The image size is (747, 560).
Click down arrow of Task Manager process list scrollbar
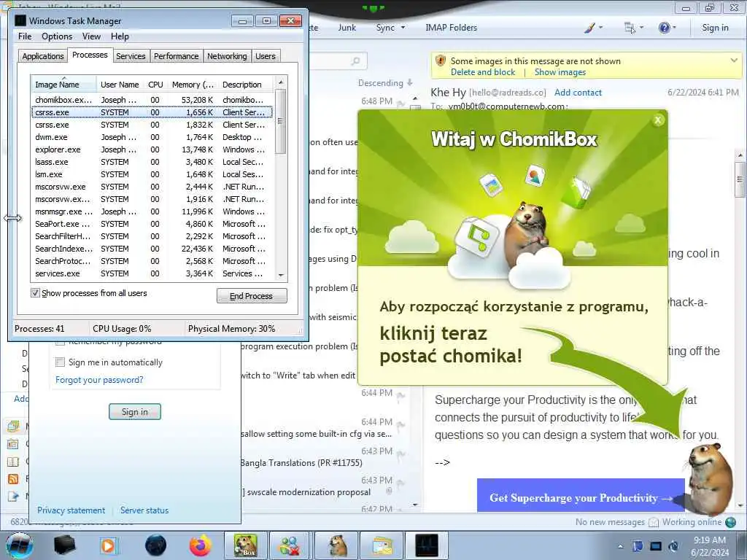tap(281, 275)
